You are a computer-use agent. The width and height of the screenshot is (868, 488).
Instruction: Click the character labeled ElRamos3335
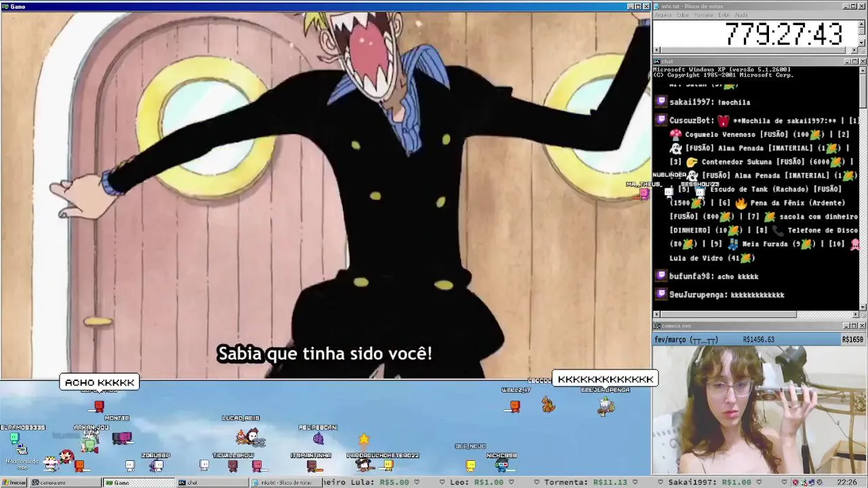(14, 439)
